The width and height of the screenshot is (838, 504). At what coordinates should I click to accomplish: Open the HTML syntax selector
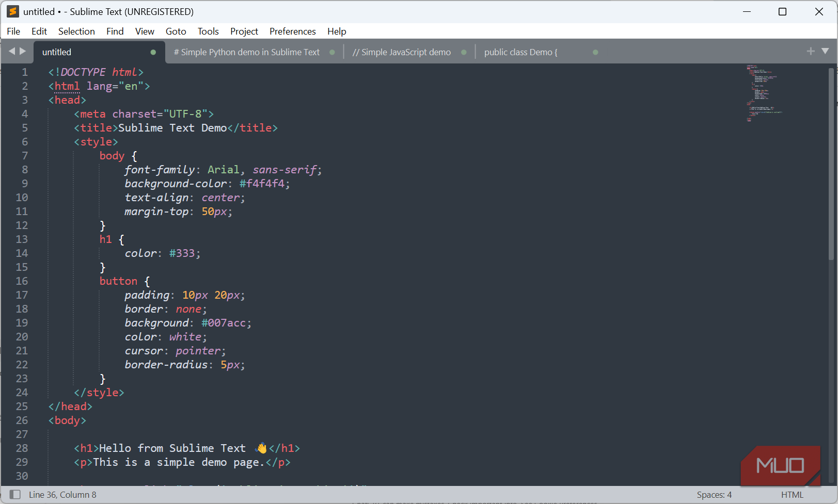(x=792, y=495)
